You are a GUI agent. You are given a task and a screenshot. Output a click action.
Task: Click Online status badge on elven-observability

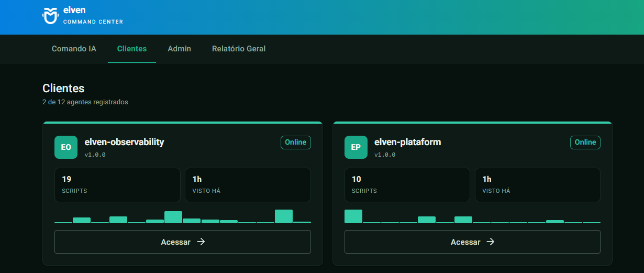(296, 142)
